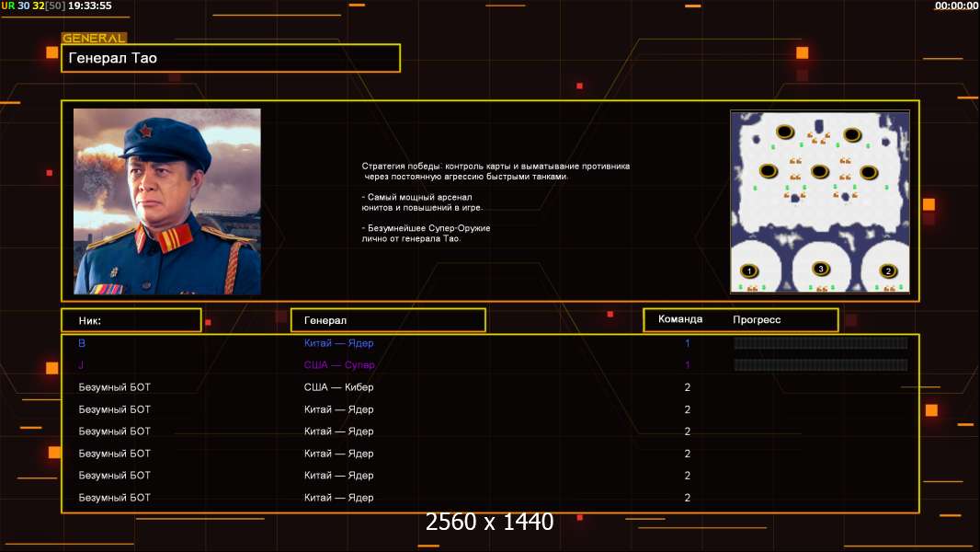This screenshot has height=552, width=980.
Task: Click player J's loading progress bar
Action: 821,365
